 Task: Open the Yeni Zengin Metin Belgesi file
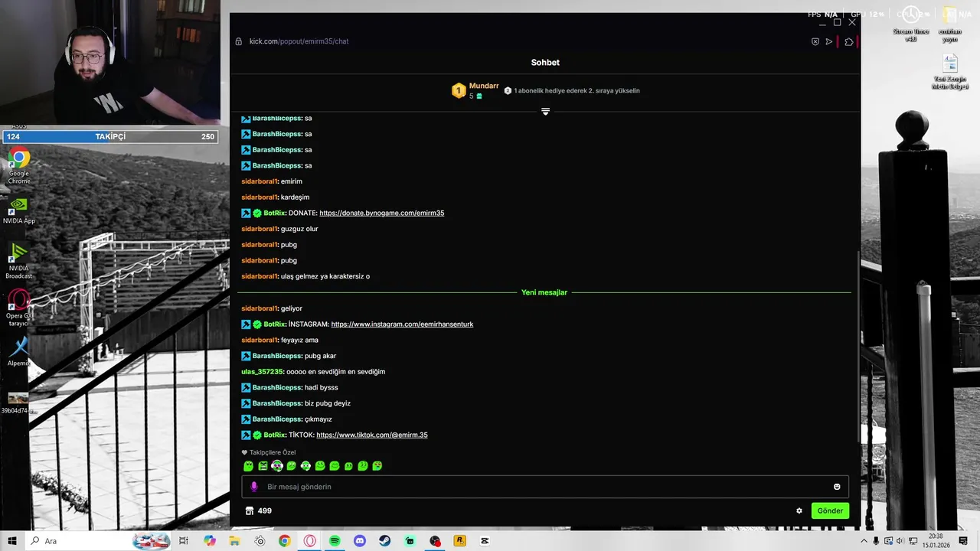point(950,71)
